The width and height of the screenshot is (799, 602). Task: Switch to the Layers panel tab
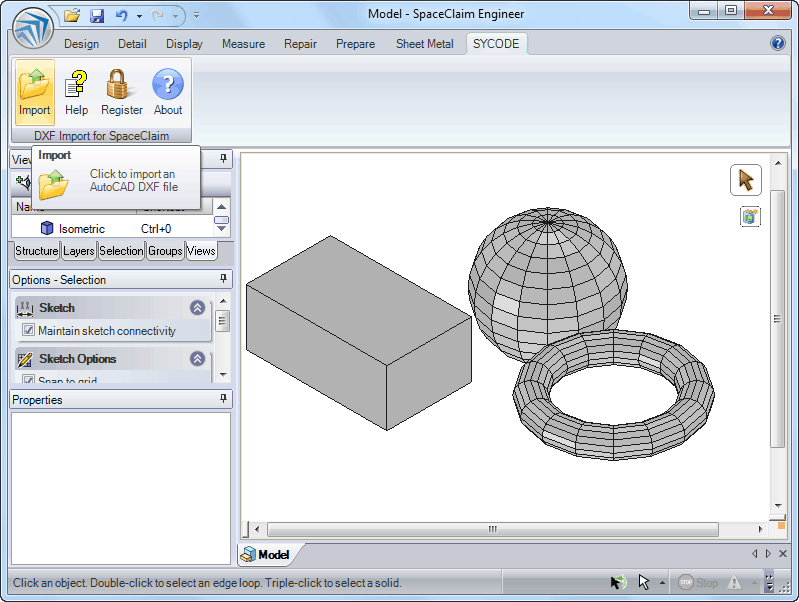(78, 251)
